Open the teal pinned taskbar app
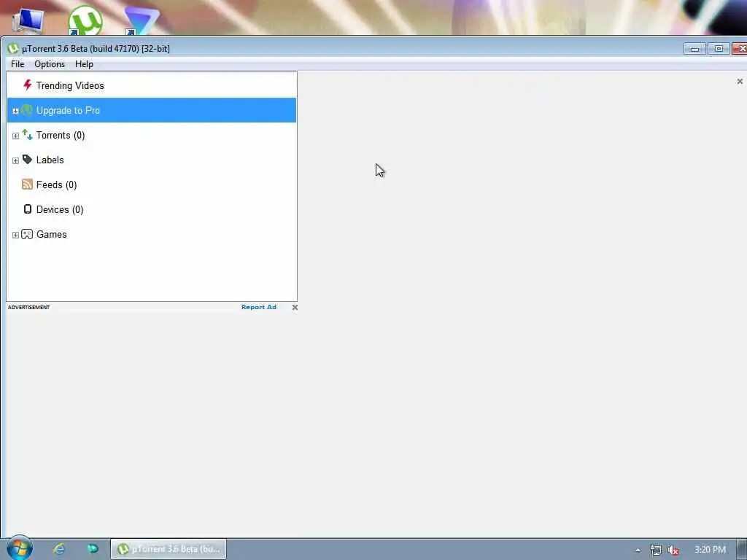747x560 pixels. [93, 548]
